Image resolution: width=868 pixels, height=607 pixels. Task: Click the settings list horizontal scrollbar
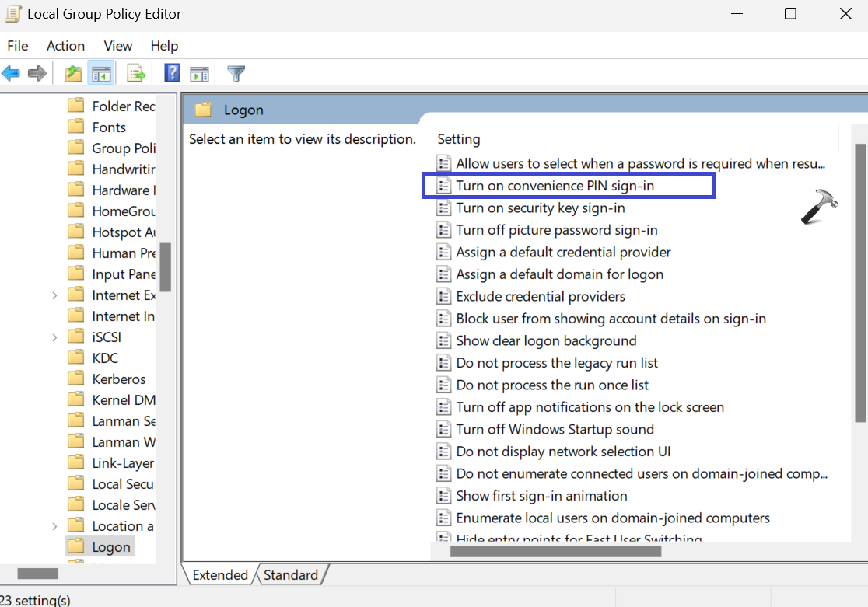click(x=555, y=551)
